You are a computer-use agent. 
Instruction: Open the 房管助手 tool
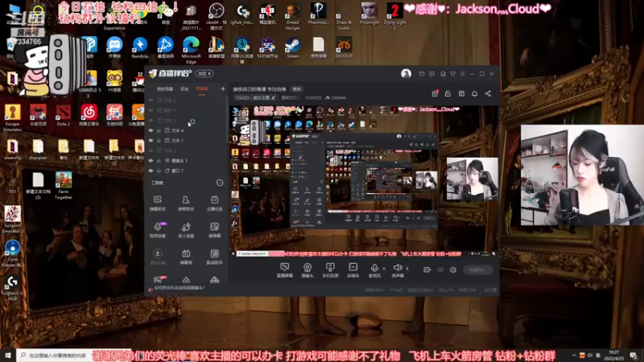[186, 204]
